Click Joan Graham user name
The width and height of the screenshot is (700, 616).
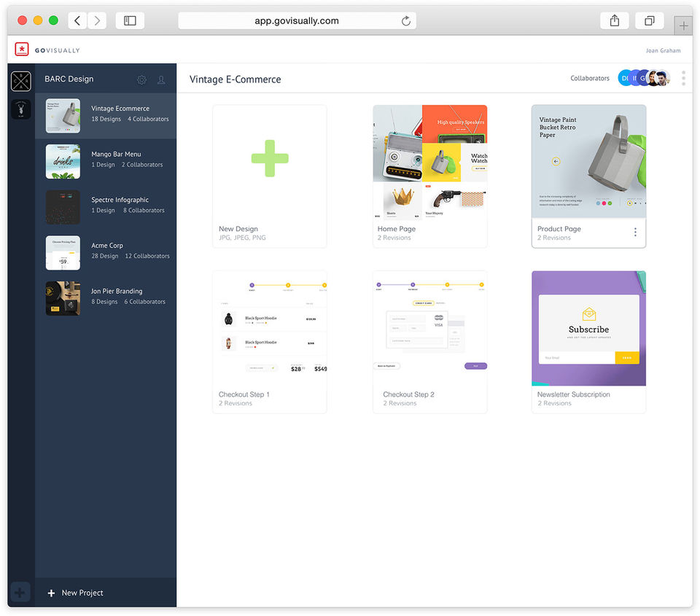[x=663, y=50]
